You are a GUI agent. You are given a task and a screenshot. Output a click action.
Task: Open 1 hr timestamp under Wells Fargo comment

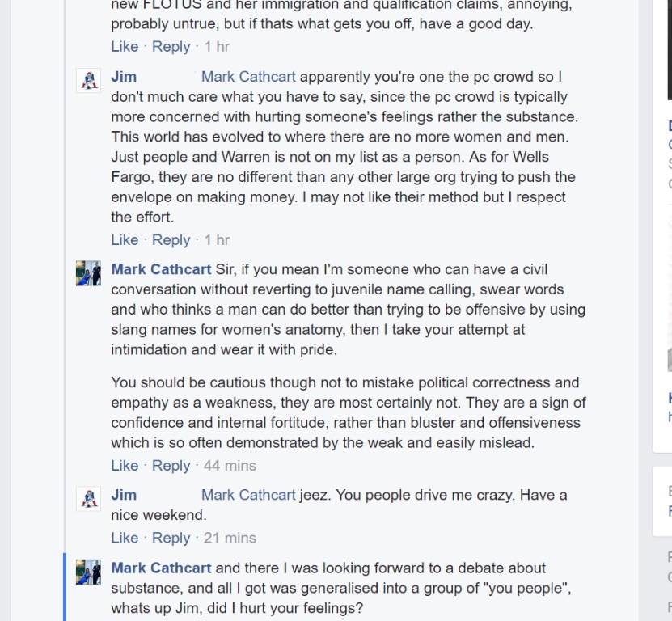(x=217, y=239)
